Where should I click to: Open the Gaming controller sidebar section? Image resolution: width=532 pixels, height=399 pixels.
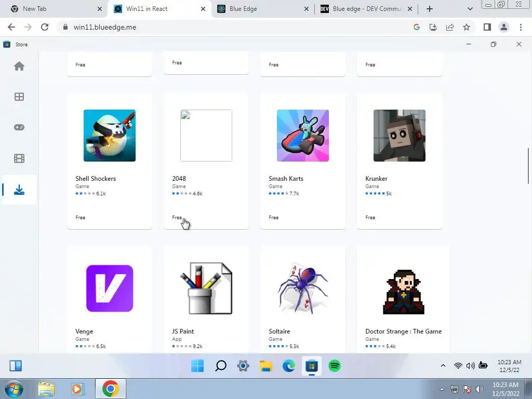pyautogui.click(x=19, y=127)
